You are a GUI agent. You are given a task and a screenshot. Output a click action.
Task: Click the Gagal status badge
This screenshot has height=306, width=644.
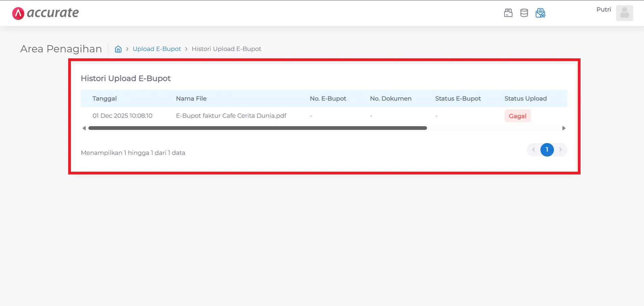[517, 116]
